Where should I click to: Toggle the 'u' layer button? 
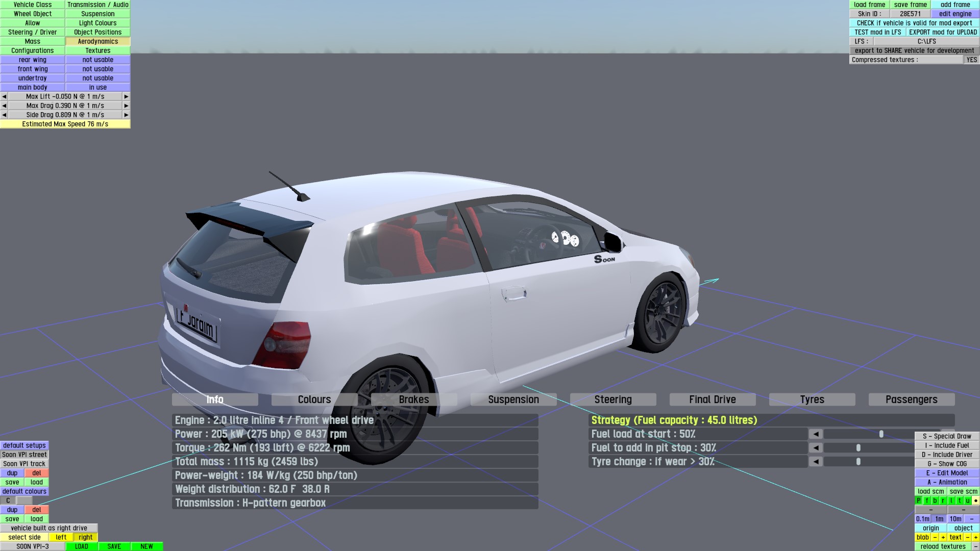pyautogui.click(x=967, y=500)
